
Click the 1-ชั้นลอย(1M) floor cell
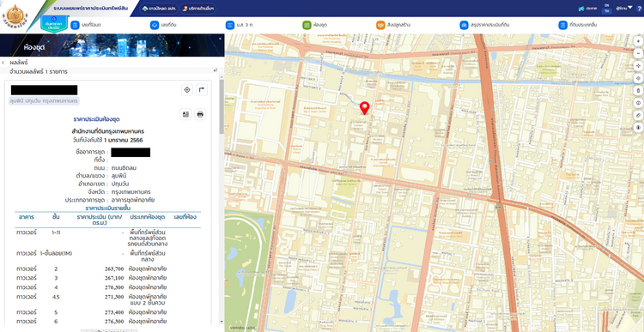pyautogui.click(x=56, y=253)
